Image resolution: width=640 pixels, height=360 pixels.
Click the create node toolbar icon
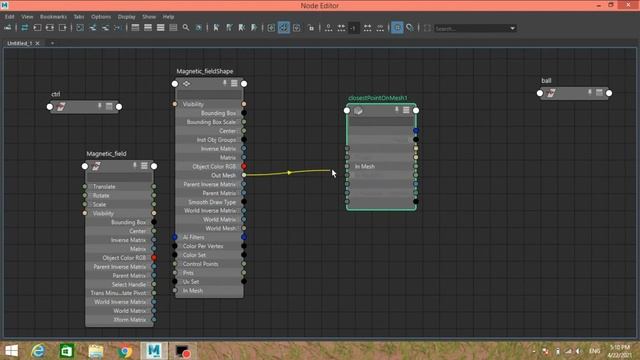tap(7, 28)
